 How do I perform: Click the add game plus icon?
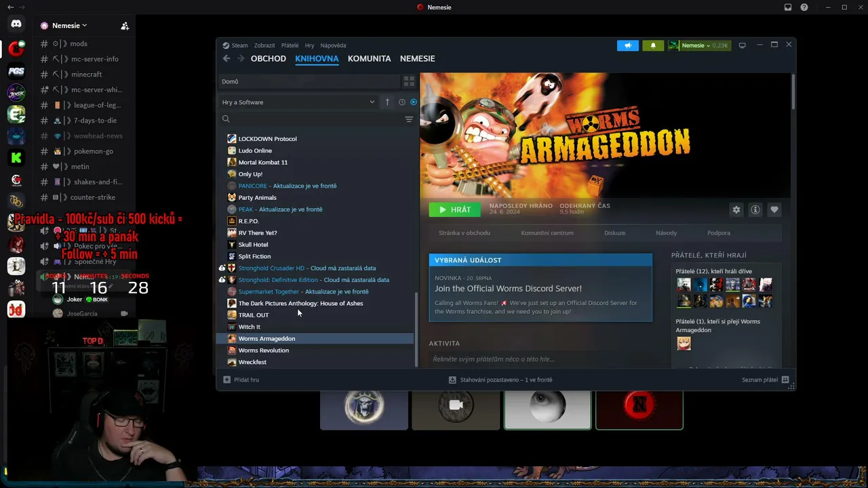pos(227,380)
